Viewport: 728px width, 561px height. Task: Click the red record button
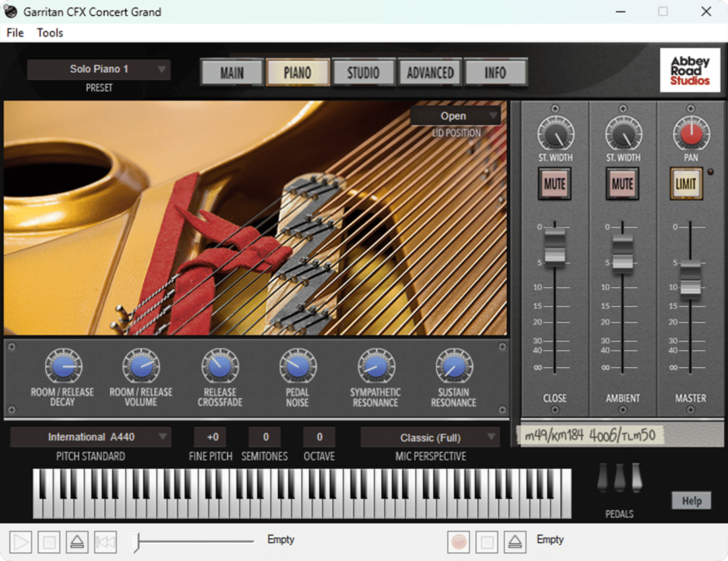point(459,542)
